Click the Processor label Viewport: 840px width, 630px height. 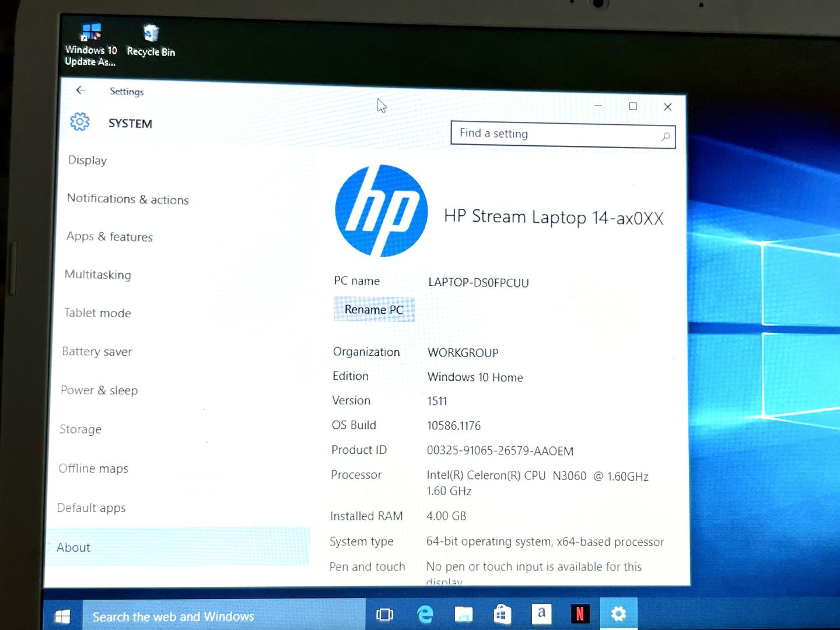tap(356, 475)
